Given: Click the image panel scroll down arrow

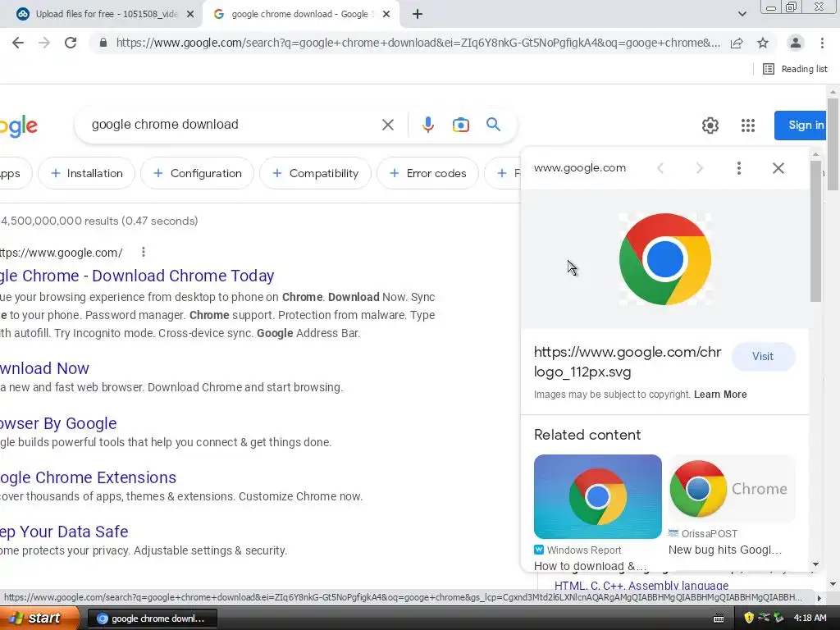Looking at the screenshot, I should click(815, 564).
